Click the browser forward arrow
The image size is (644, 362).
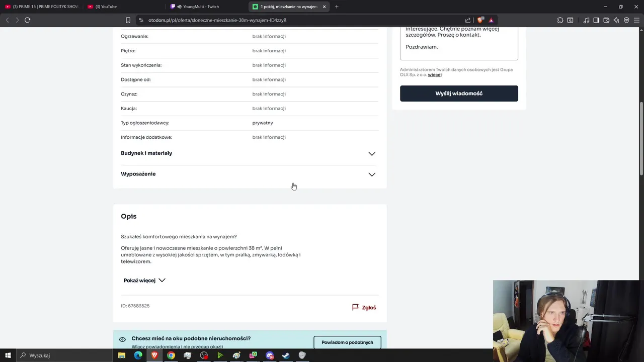click(x=17, y=20)
